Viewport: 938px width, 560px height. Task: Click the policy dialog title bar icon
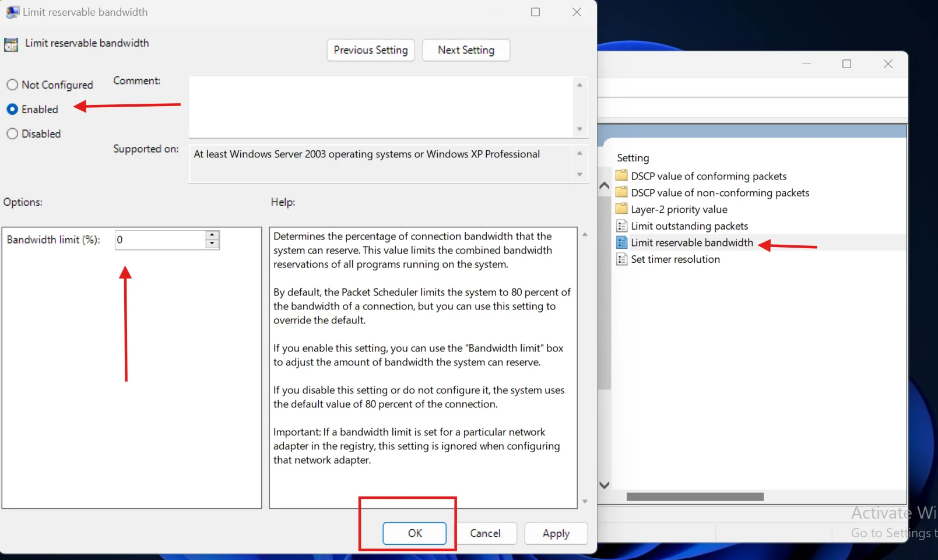tap(12, 12)
